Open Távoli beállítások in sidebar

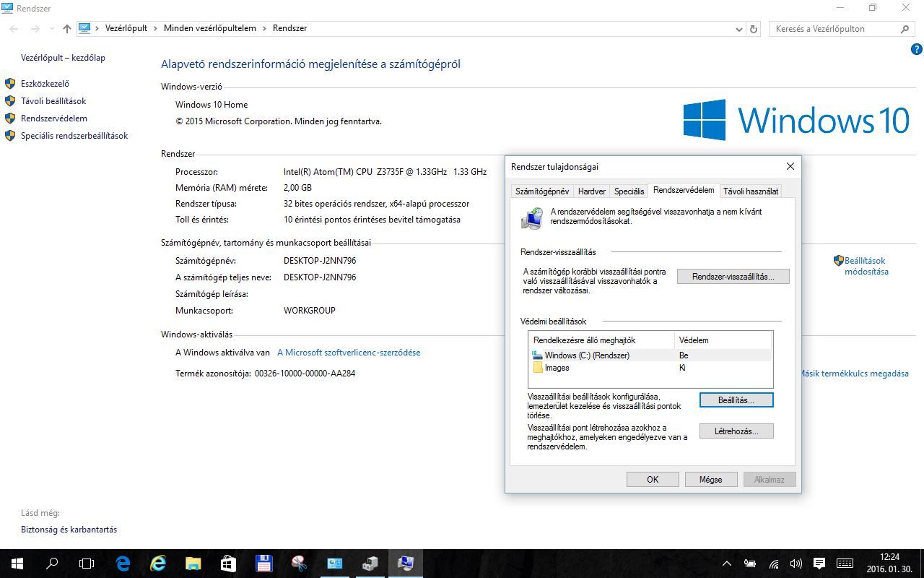[x=53, y=101]
